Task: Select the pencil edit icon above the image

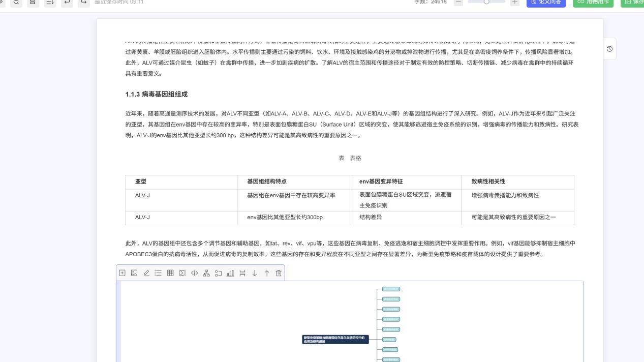Action: (x=146, y=273)
